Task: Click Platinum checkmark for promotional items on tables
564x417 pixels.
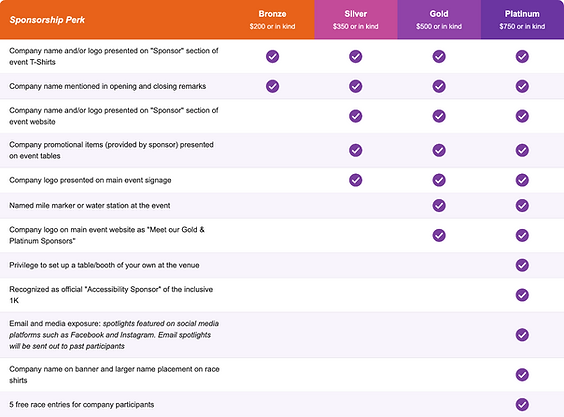Action: [x=522, y=150]
